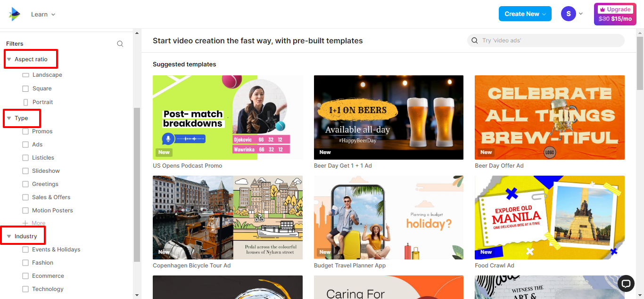Select the Explore Old Manila thumbnail
Viewport: 644px width, 299px height.
tap(550, 218)
